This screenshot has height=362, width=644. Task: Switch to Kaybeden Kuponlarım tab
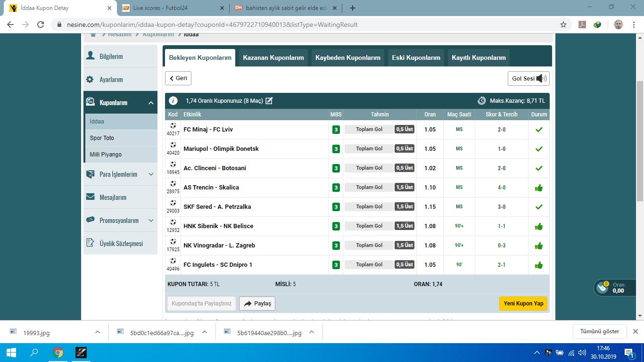348,58
